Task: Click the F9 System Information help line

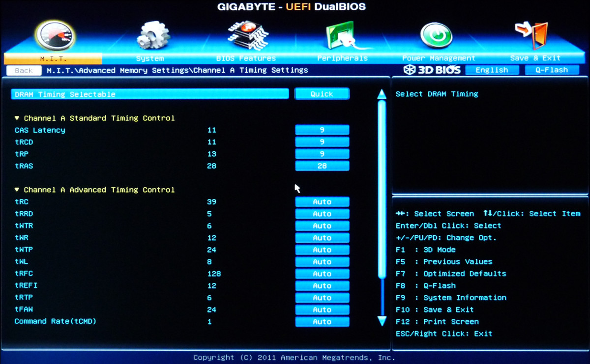Action: pyautogui.click(x=451, y=298)
